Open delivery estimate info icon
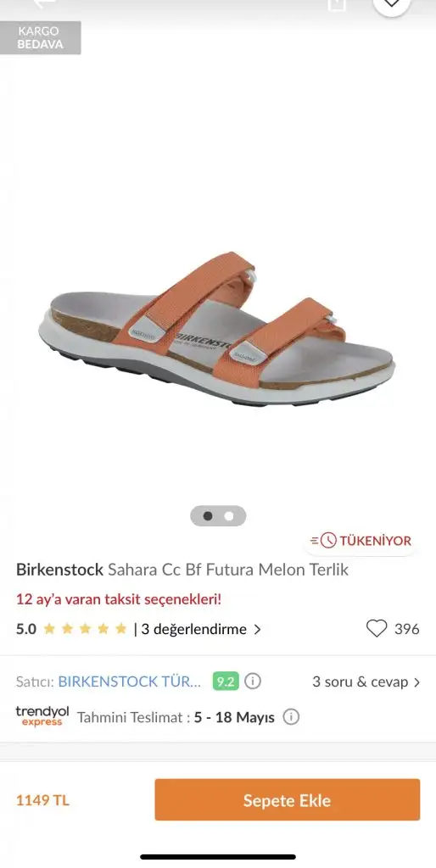The height and width of the screenshot is (868, 436). pyautogui.click(x=291, y=717)
